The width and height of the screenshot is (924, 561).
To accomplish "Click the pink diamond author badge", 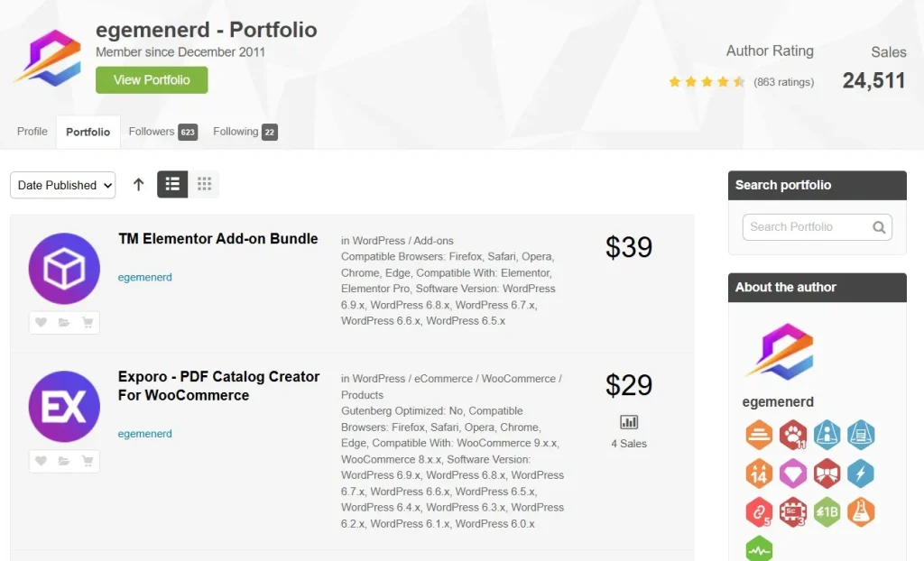I will [x=792, y=474].
